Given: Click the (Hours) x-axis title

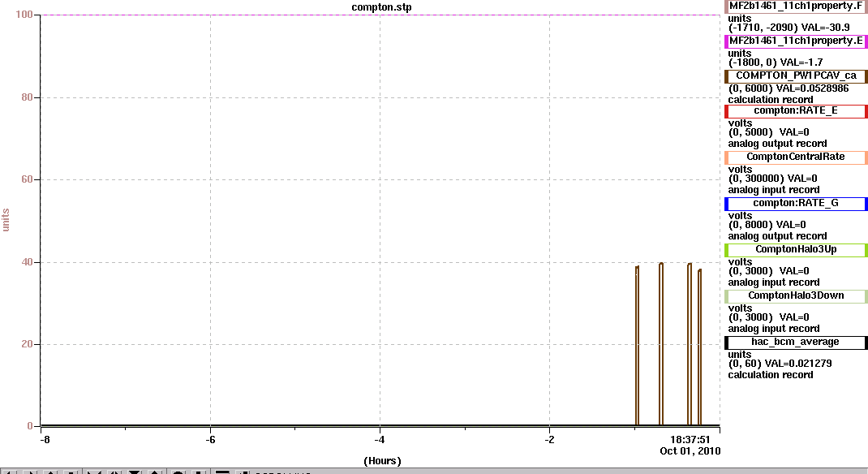Looking at the screenshot, I should click(x=382, y=461).
